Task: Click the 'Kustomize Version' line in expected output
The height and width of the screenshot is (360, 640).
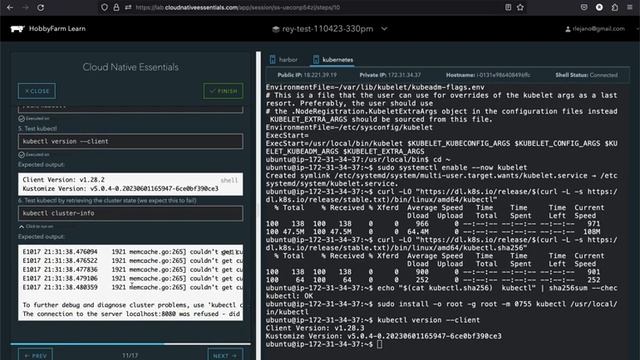Action: point(120,189)
